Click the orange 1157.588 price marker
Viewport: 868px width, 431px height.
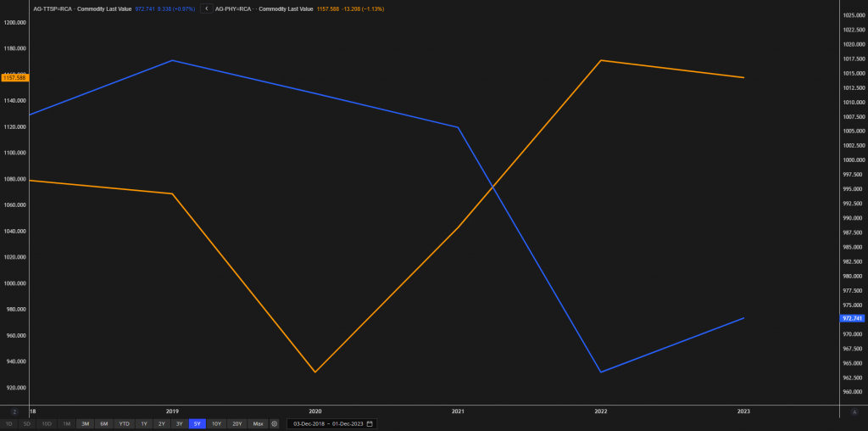point(14,77)
